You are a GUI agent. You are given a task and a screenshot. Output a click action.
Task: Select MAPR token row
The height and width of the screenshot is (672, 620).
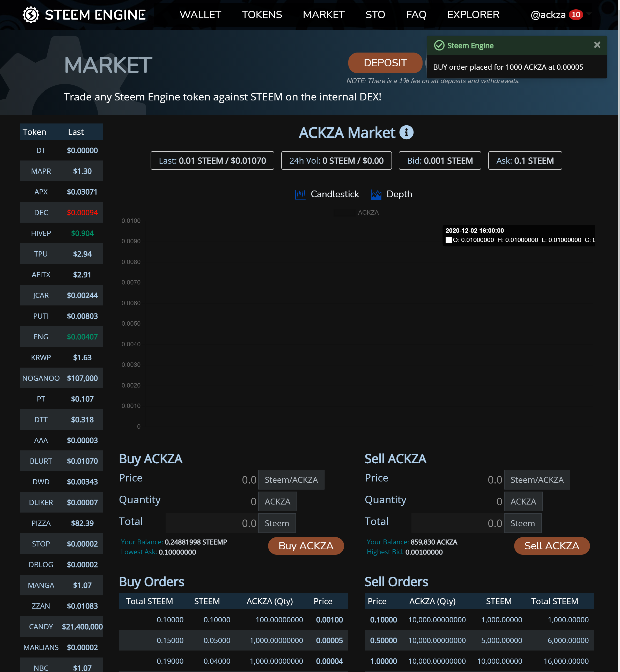click(x=61, y=171)
